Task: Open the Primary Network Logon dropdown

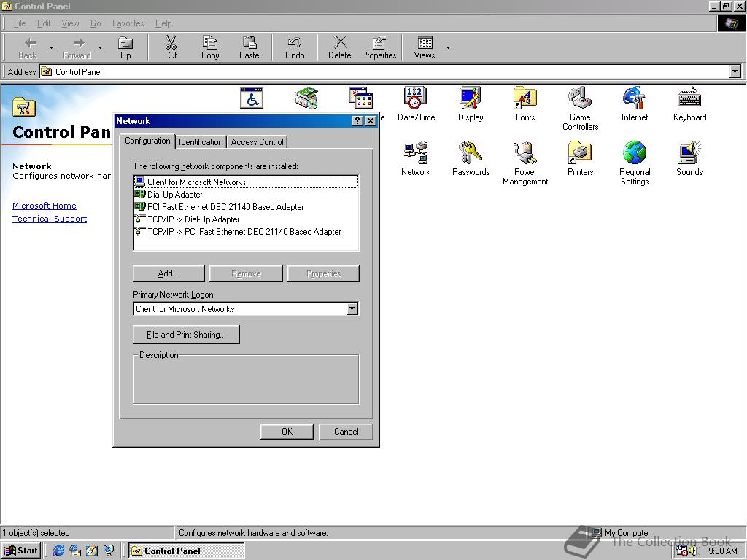Action: click(352, 308)
